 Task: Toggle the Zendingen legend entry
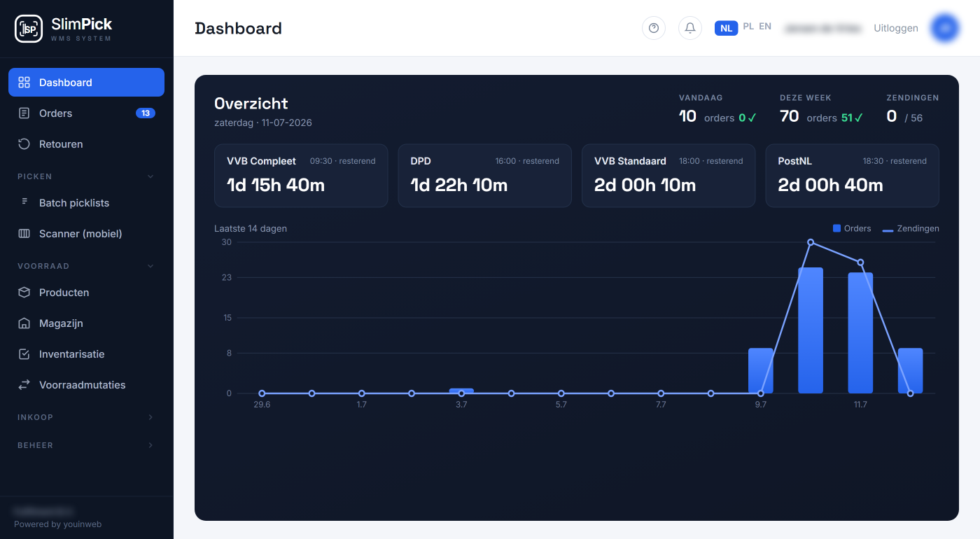point(911,228)
